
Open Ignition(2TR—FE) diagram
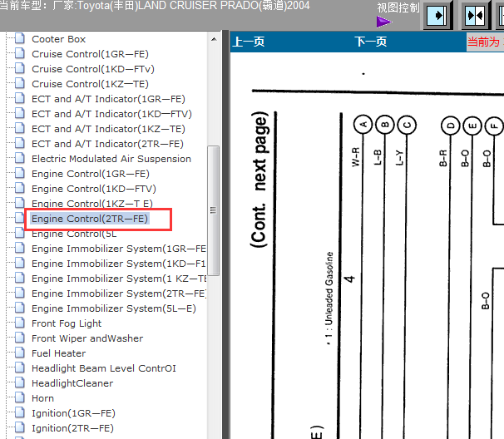click(72, 428)
